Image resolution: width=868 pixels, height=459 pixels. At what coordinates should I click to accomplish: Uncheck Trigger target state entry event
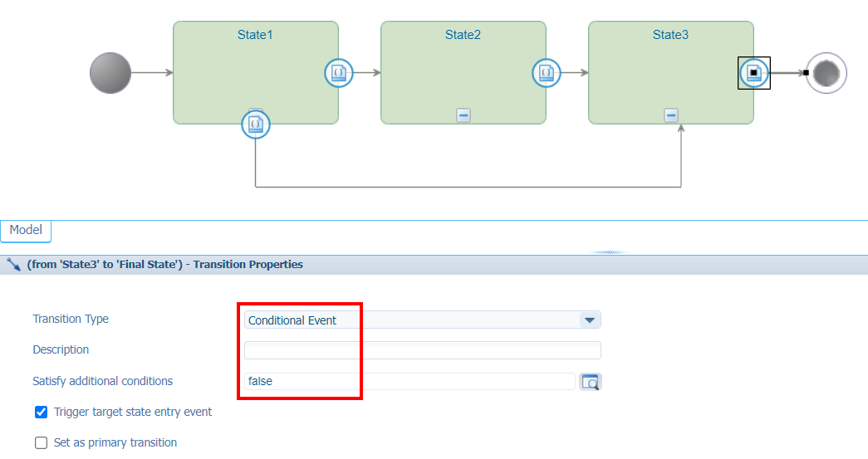pyautogui.click(x=42, y=412)
